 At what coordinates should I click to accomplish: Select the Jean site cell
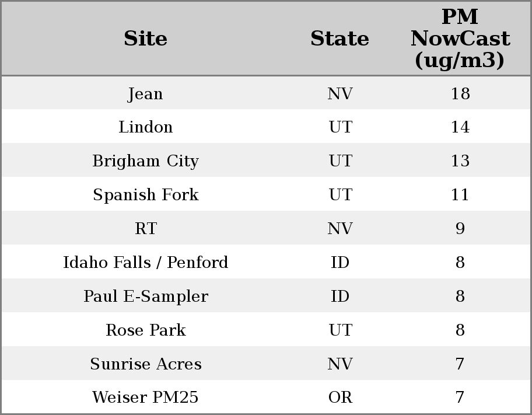point(145,93)
